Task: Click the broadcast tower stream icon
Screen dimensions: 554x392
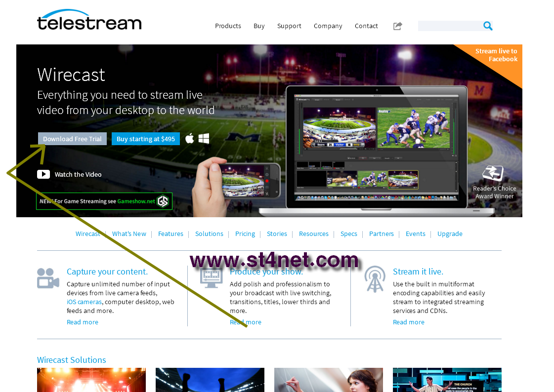Action: coord(375,279)
